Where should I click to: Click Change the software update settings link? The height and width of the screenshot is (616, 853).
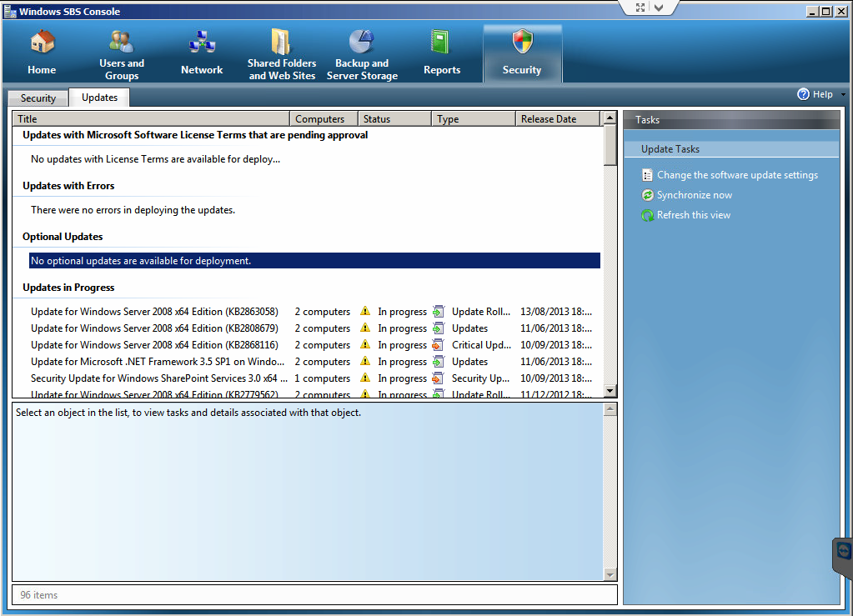click(x=737, y=175)
